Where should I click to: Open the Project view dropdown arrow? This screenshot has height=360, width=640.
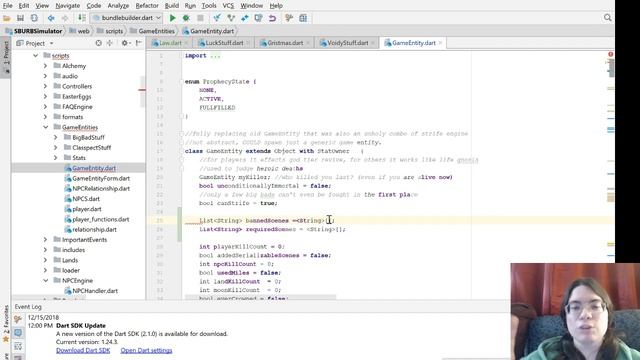coord(51,43)
